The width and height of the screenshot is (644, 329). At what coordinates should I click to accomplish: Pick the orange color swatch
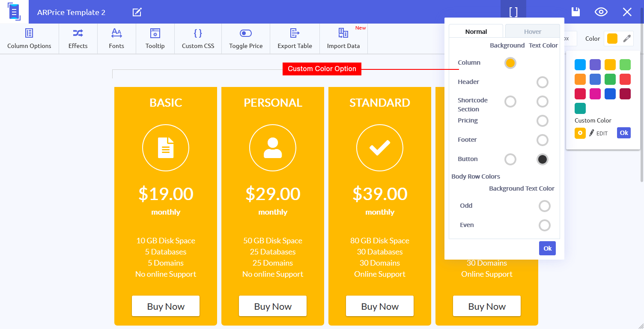click(x=580, y=79)
